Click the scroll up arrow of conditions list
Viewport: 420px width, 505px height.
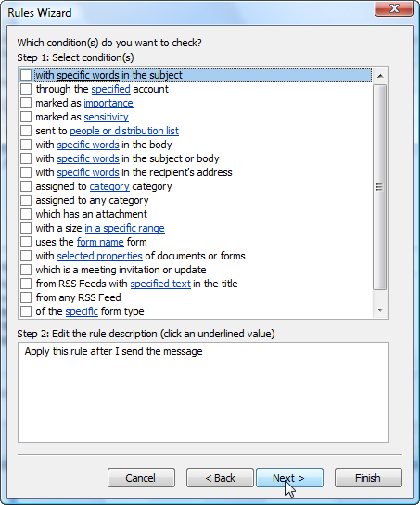click(x=380, y=76)
